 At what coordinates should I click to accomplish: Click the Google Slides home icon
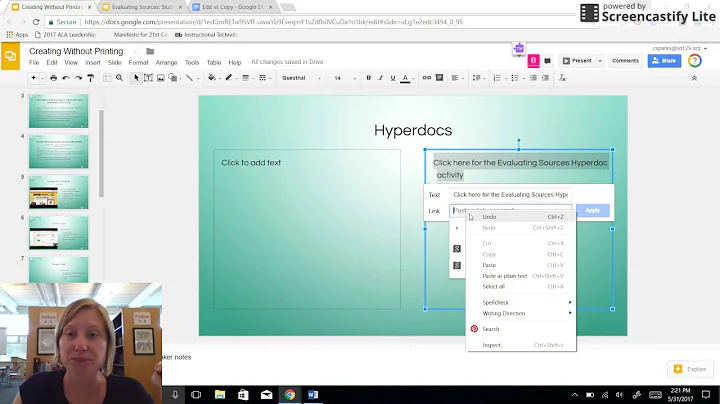(x=10, y=56)
